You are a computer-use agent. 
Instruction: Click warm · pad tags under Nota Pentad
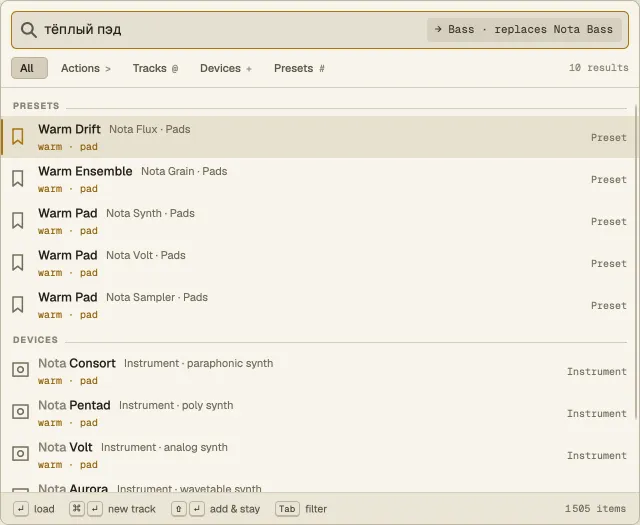click(x=68, y=423)
